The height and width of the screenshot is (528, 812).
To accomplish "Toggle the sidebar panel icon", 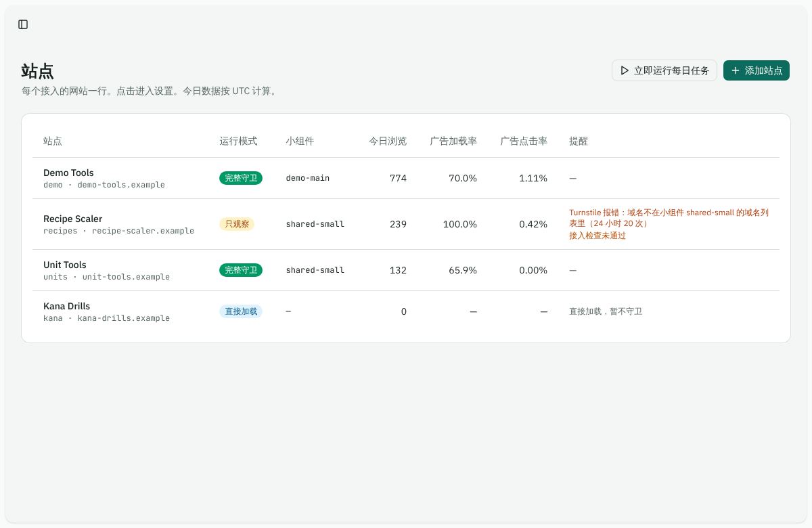I will 23,24.
